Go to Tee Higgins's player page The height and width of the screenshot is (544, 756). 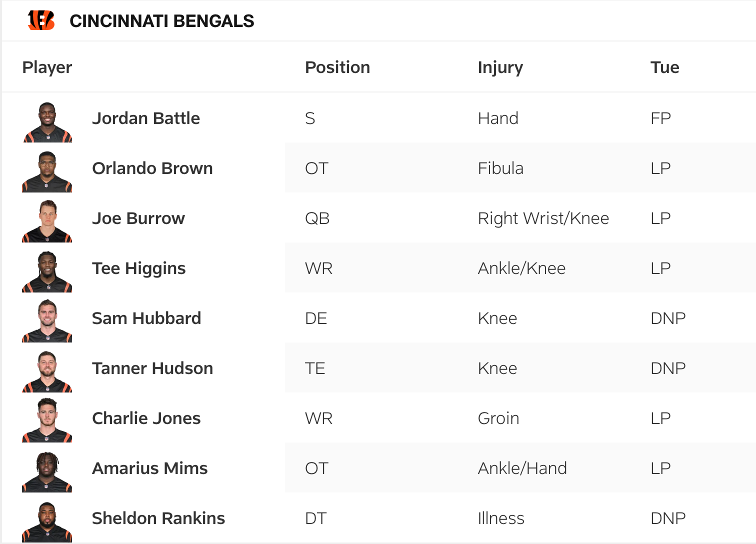(139, 268)
